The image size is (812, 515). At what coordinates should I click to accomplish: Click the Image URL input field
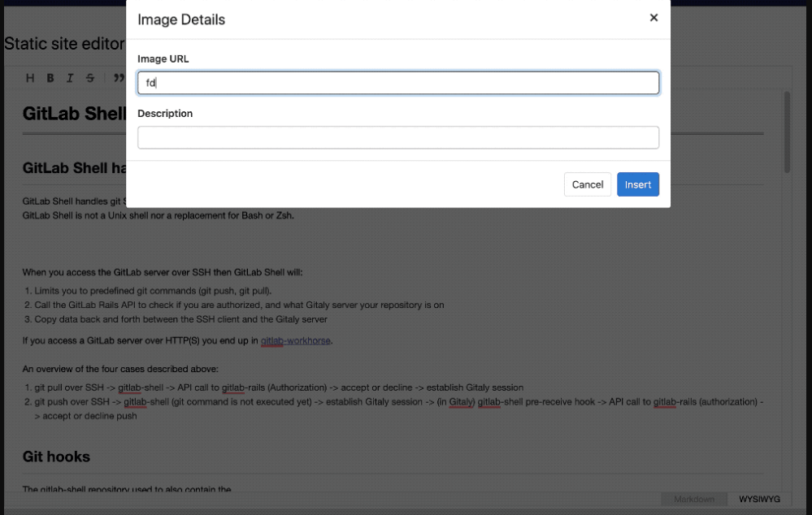tap(398, 83)
